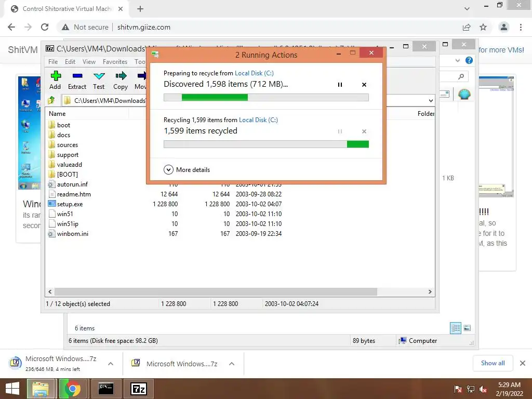The image size is (532, 399).
Task: Click the Extract toolbar icon
Action: [77, 81]
